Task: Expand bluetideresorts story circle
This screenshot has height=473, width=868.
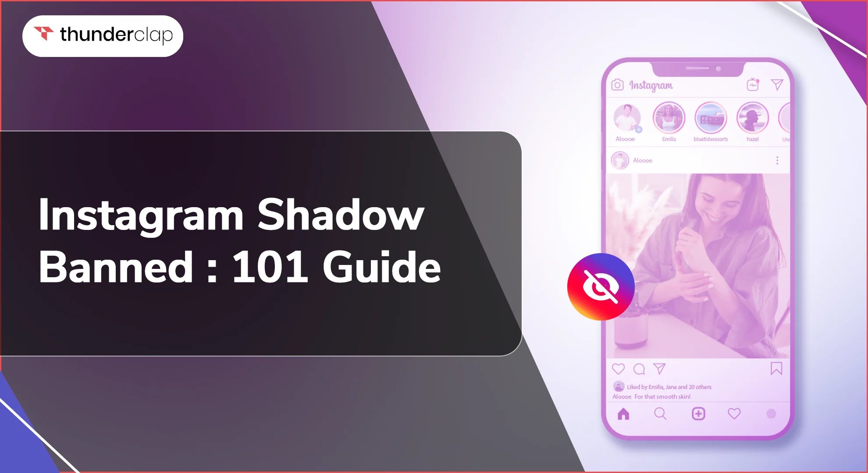Action: (x=710, y=116)
